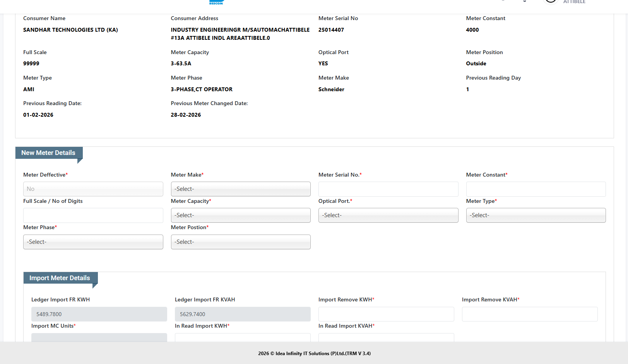628x364 pixels.
Task: Open the Optical Port dropdown
Action: [388, 215]
